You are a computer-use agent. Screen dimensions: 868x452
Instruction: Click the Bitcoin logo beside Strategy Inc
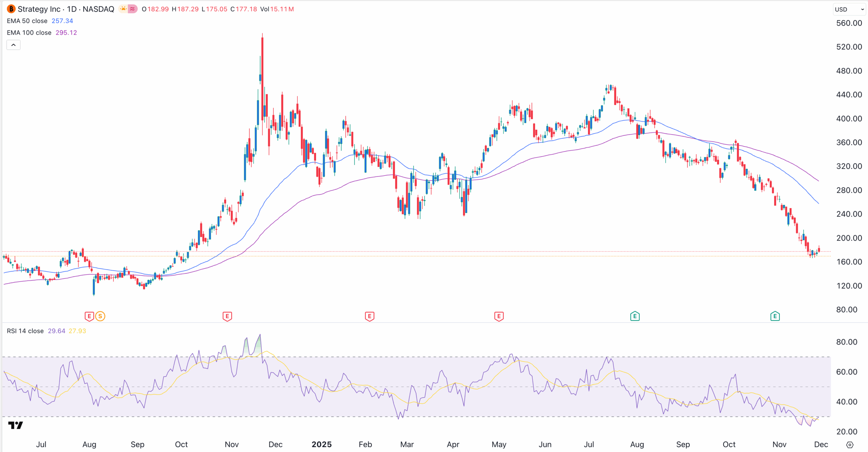[x=11, y=9]
